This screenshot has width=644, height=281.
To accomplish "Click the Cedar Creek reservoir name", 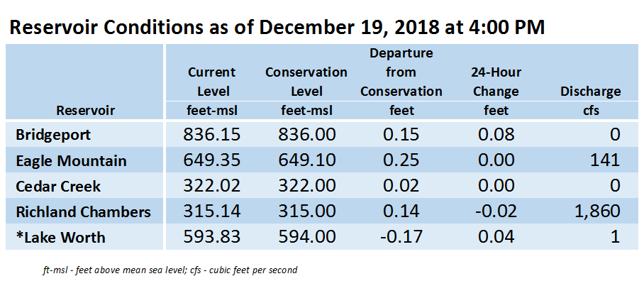I will (x=58, y=187).
